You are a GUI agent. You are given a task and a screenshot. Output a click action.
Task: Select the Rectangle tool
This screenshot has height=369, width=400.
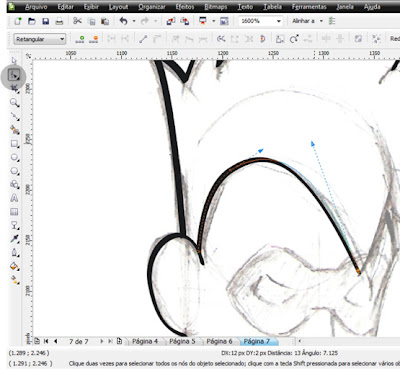pyautogui.click(x=14, y=143)
